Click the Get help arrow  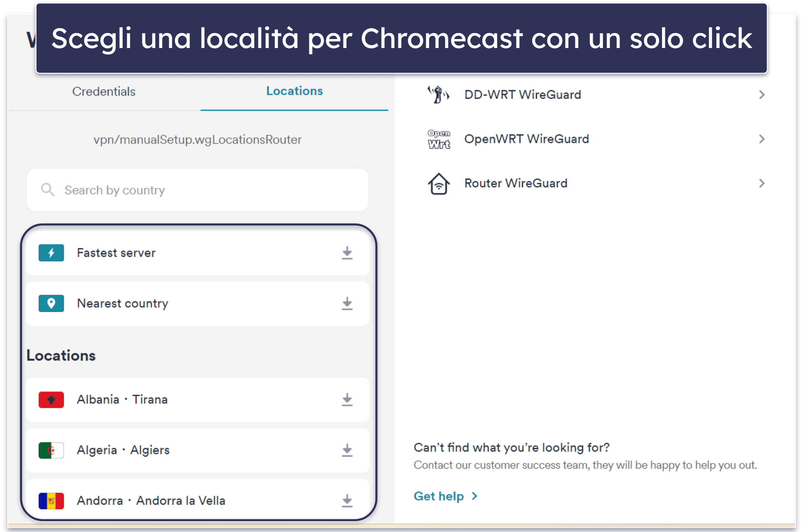coord(474,496)
